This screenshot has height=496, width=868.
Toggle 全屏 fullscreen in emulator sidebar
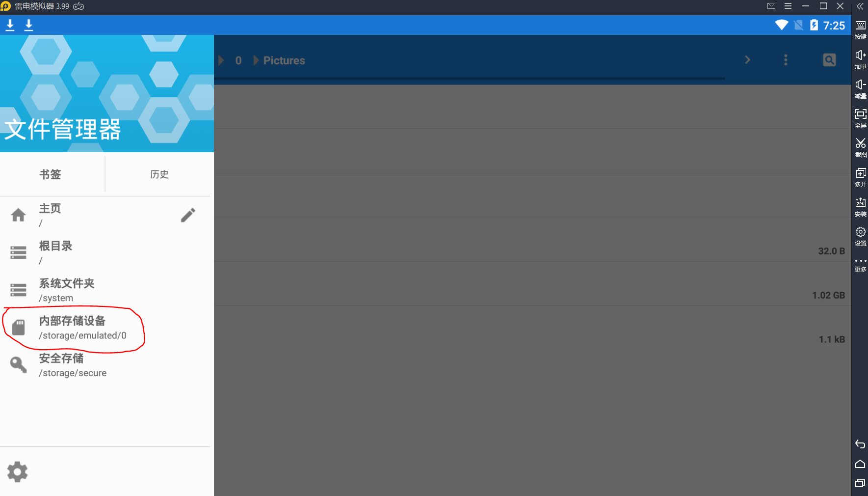860,117
